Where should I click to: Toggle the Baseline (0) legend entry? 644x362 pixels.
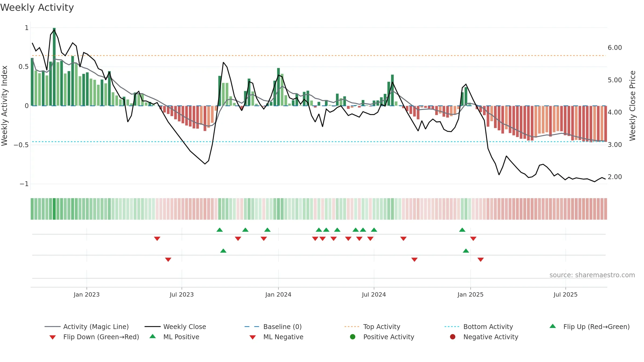273,327
